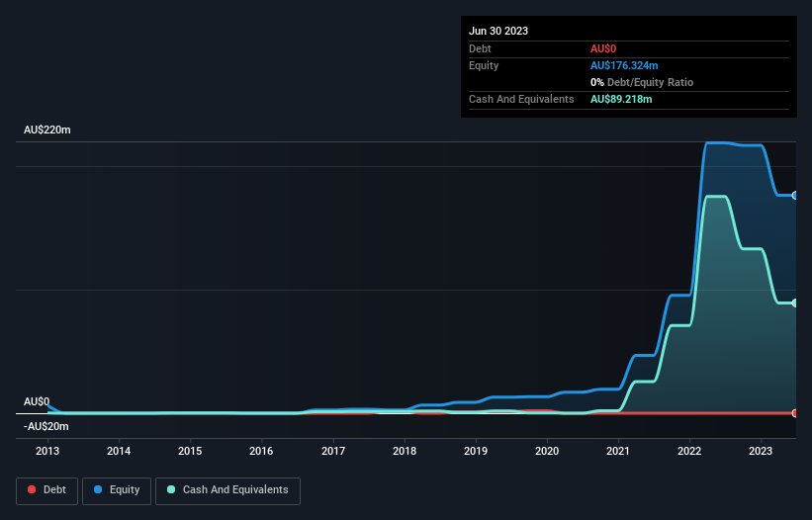The image size is (812, 520).
Task: Toggle the Debt series legend button
Action: coord(46,490)
